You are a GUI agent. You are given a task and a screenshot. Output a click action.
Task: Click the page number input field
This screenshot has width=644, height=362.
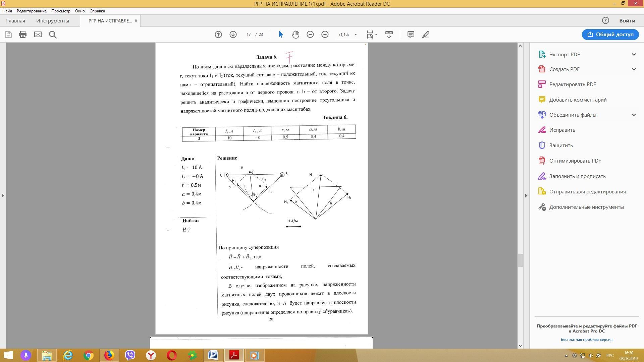(249, 35)
